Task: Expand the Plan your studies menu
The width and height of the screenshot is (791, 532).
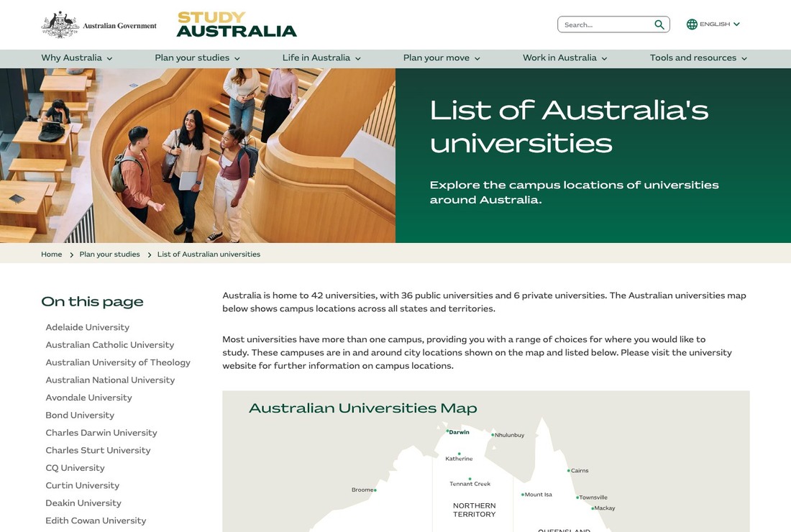Action: [x=197, y=58]
